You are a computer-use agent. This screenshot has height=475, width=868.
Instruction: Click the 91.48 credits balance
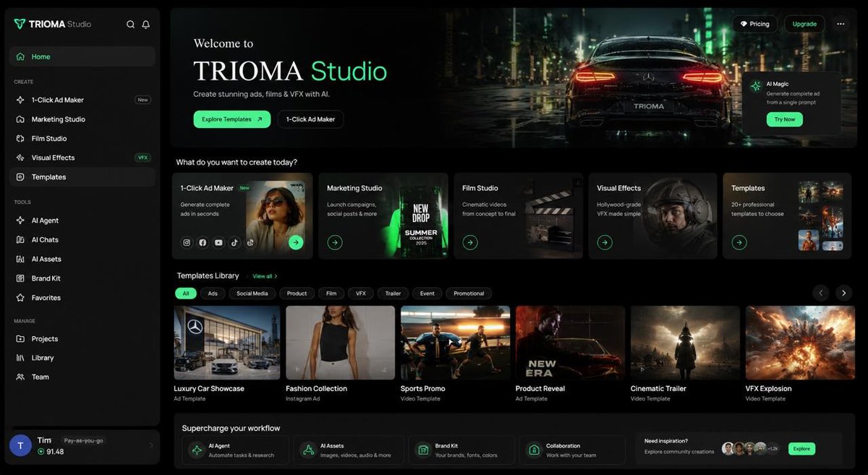tap(51, 451)
